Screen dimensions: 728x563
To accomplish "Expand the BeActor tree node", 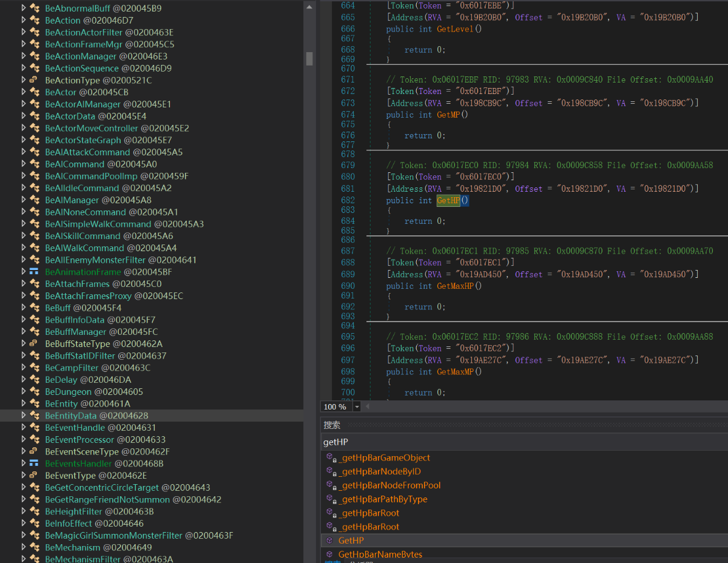I will pos(24,92).
